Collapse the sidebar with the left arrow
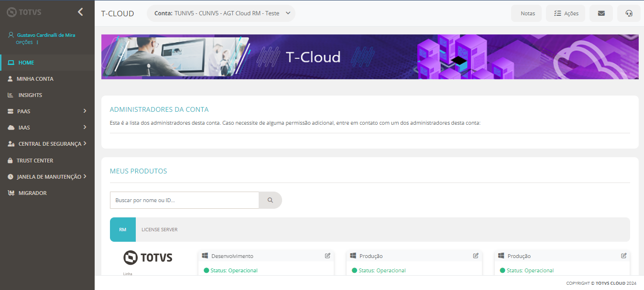The height and width of the screenshot is (290, 644). pos(80,12)
